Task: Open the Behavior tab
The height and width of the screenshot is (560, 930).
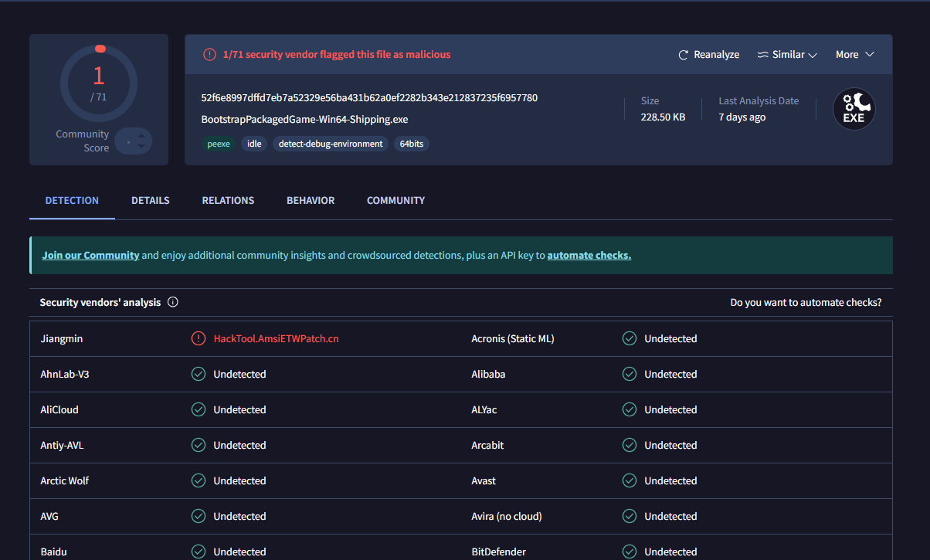Action: click(x=311, y=200)
